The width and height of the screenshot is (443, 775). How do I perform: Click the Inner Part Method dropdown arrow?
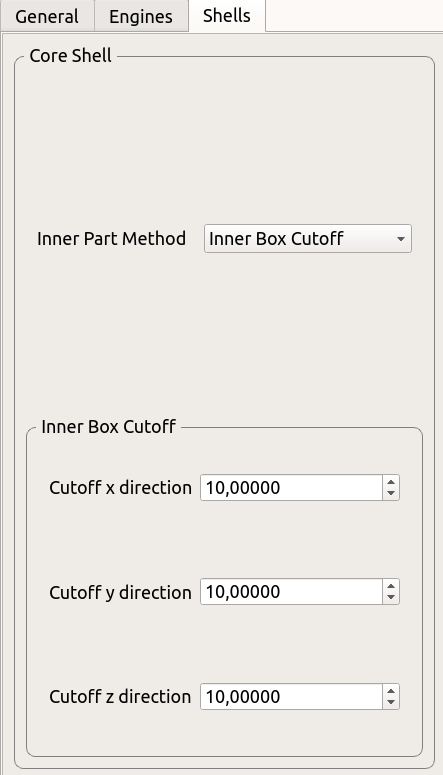pyautogui.click(x=400, y=239)
